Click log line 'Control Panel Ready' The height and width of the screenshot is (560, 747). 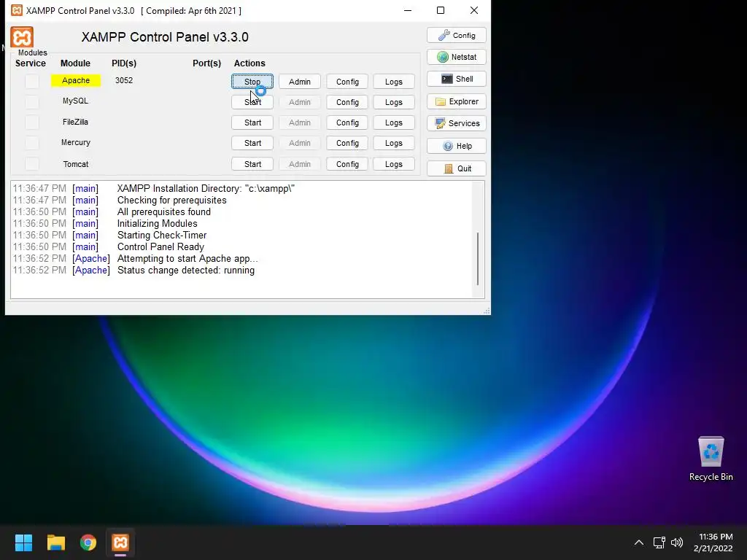tap(160, 246)
